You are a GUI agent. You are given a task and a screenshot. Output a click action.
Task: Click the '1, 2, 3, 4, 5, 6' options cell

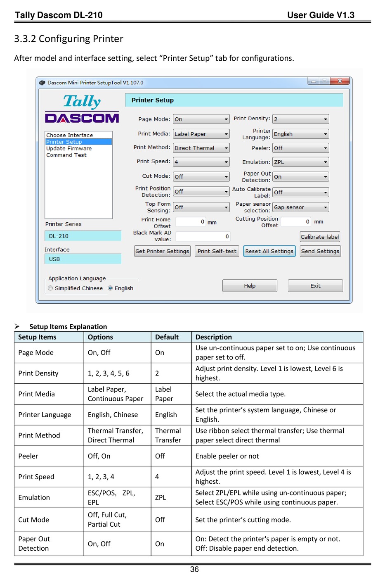click(118, 373)
